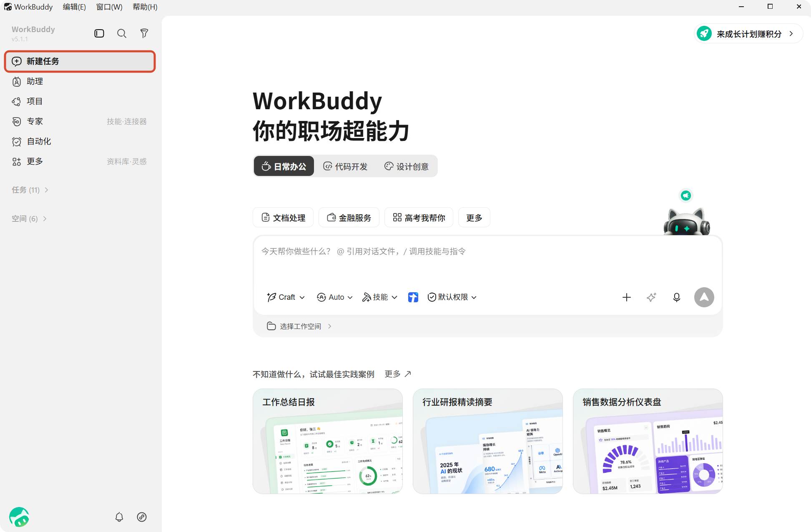Open the user avatar at sidebar bottom
The image size is (811, 532).
[19, 517]
